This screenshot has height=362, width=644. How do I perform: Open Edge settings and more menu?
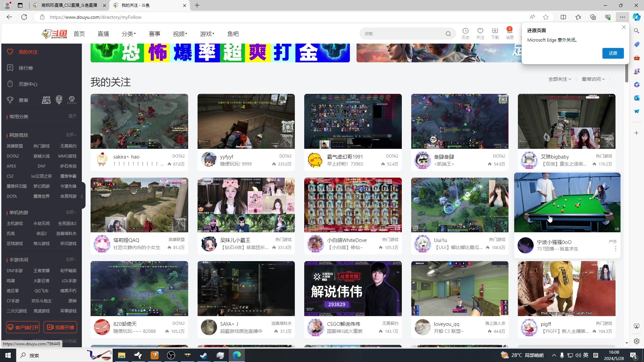pyautogui.click(x=623, y=17)
